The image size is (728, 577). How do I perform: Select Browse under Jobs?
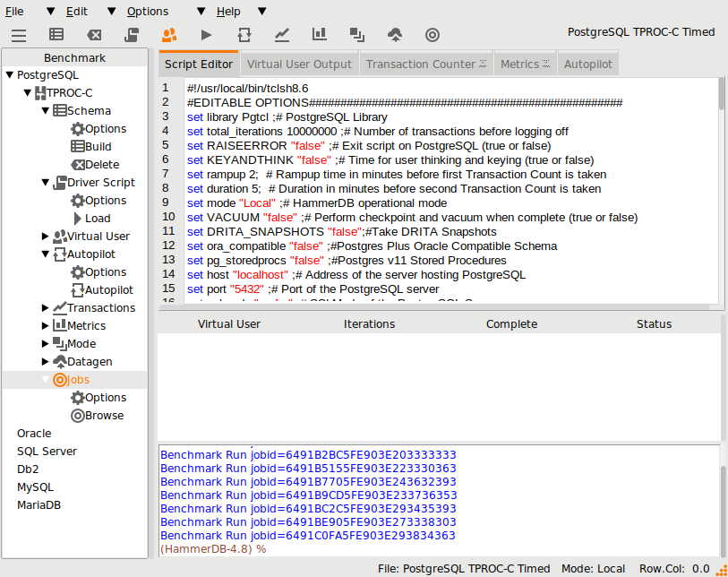pyautogui.click(x=97, y=416)
